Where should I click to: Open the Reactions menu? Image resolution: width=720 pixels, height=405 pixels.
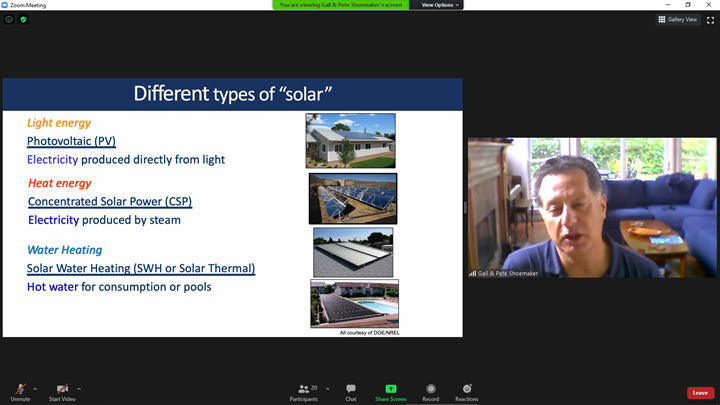pos(467,393)
